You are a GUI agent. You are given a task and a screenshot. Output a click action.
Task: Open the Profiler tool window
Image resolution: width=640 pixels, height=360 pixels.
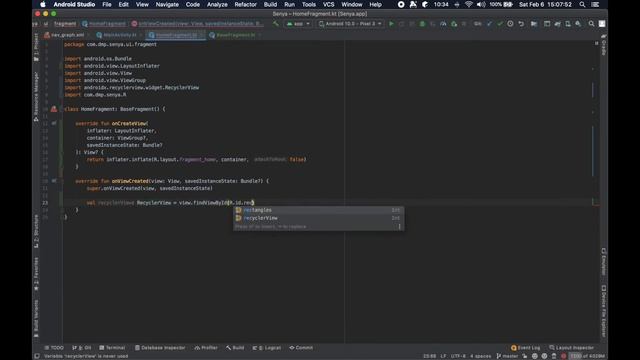click(x=206, y=348)
